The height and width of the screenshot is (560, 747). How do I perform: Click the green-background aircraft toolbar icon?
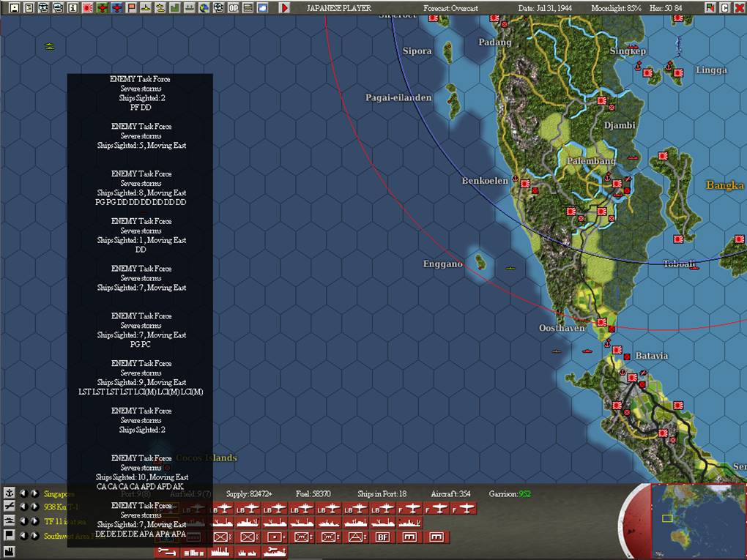point(102,7)
